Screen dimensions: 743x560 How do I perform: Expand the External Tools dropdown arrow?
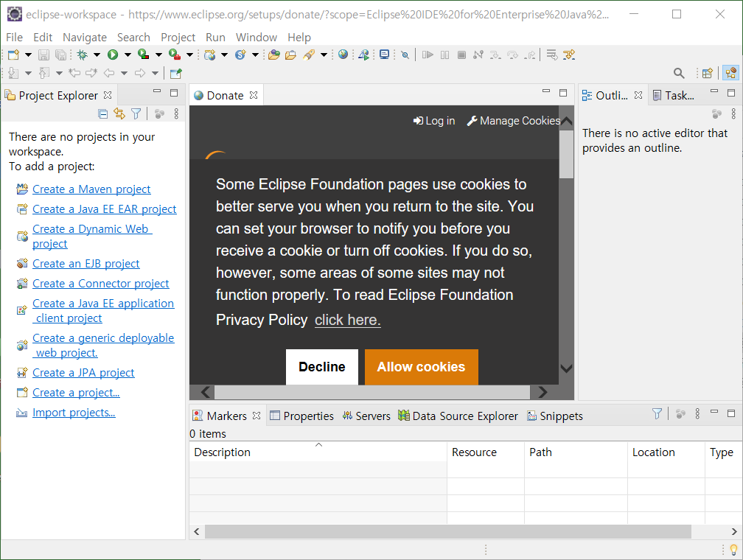coord(189,55)
